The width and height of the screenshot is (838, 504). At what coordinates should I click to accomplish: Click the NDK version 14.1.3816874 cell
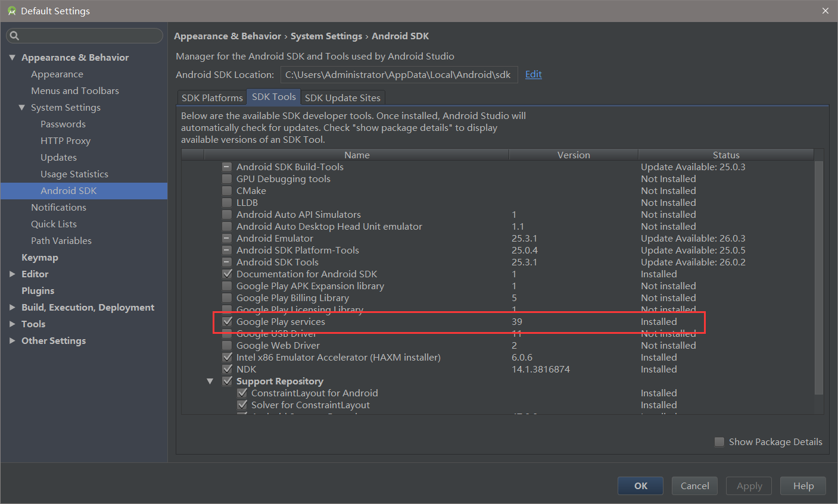coord(541,370)
